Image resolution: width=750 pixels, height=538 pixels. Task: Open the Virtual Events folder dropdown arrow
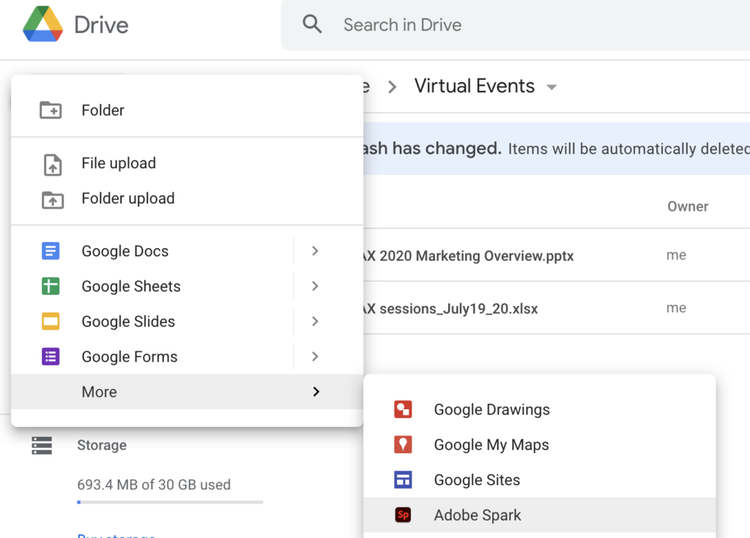[552, 87]
